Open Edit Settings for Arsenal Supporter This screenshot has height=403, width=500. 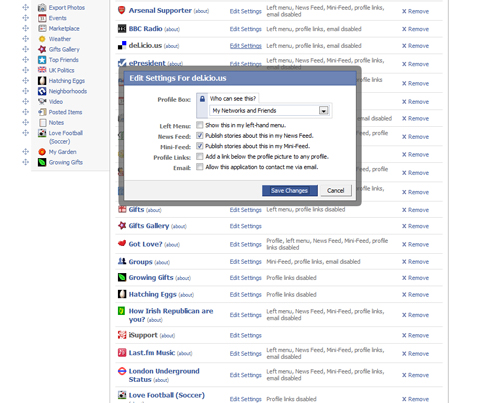coord(245,11)
